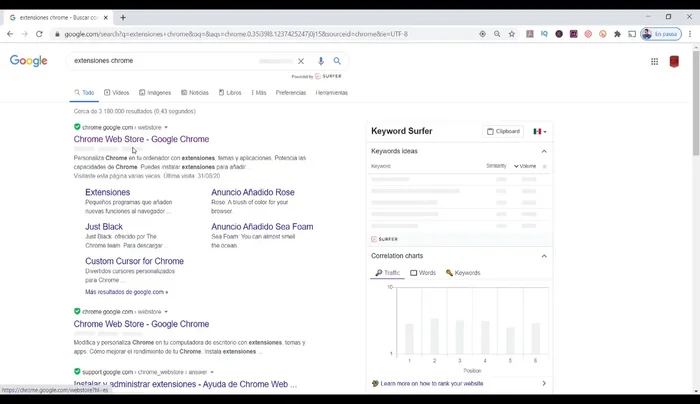Expand dropdown arrow beside first chrome.google.com result
This screenshot has height=404, width=700.
pos(166,128)
